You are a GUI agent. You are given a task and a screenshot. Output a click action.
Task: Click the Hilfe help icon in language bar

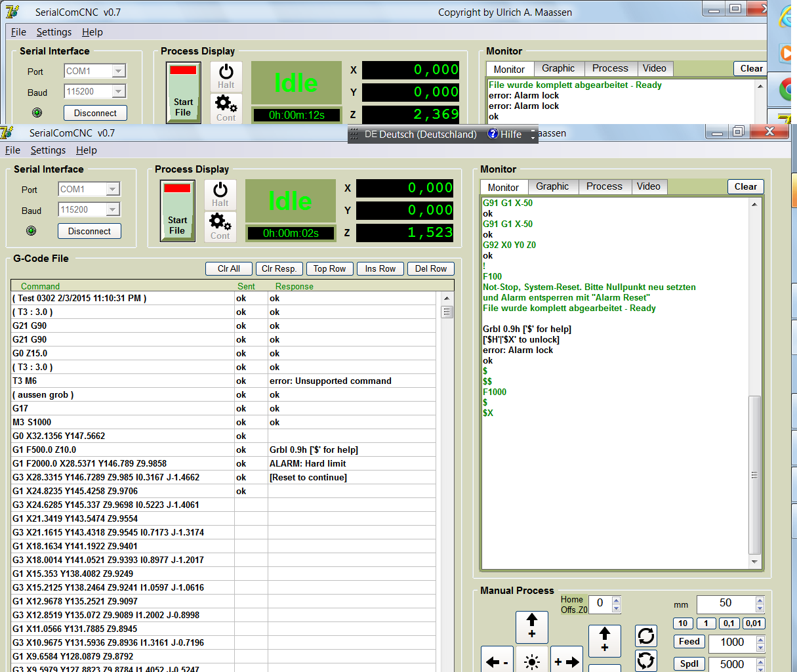(493, 134)
